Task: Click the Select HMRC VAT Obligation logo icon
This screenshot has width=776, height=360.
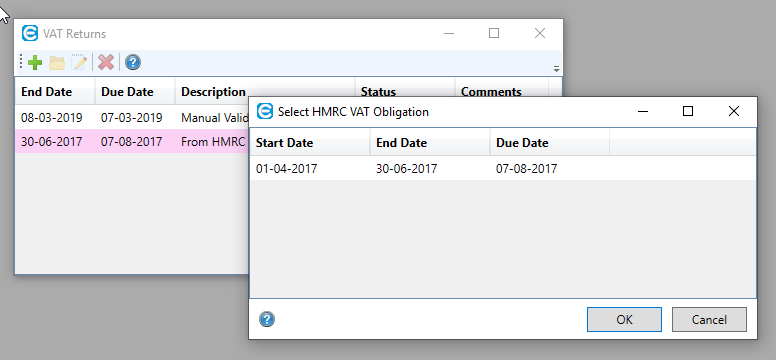Action: (x=265, y=111)
